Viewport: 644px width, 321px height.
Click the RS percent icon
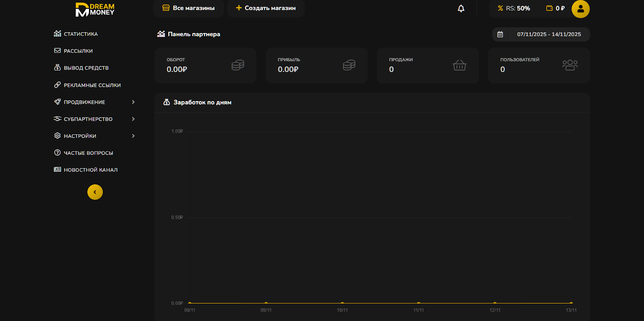click(500, 8)
